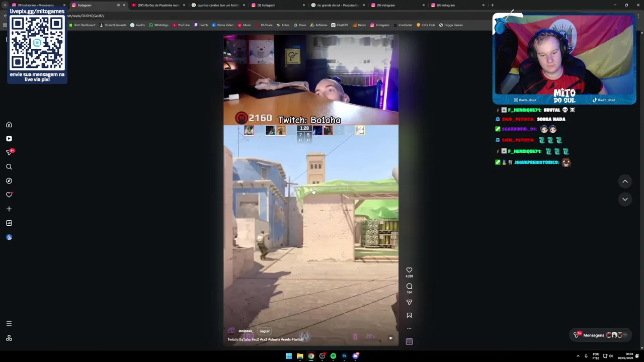Viewport: 644px width, 362px height.
Task: Go to next reel with down arrow
Action: pyautogui.click(x=625, y=200)
